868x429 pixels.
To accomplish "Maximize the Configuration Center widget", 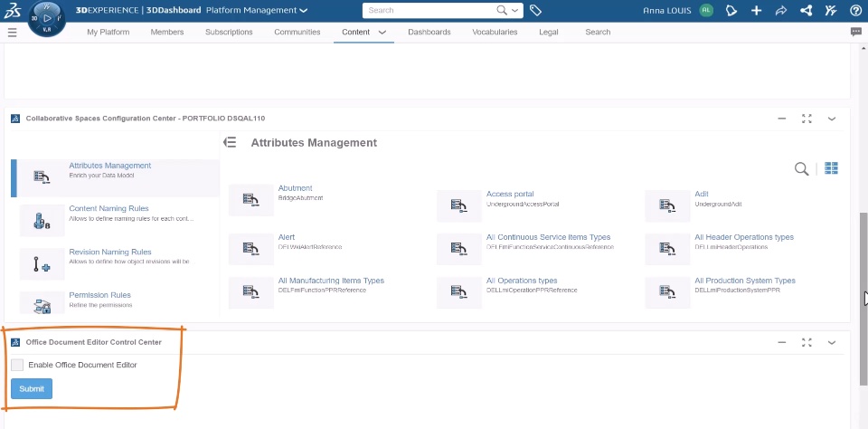I will [x=807, y=119].
